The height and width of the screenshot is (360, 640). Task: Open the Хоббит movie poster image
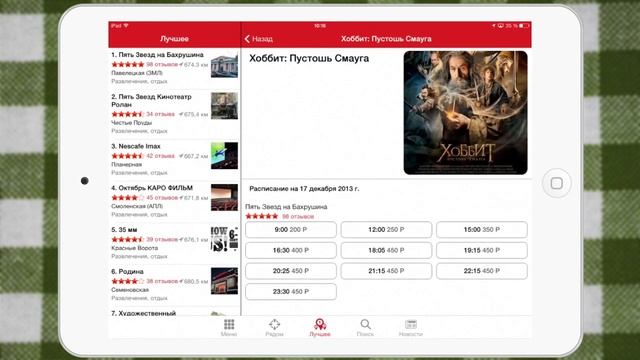tap(465, 113)
